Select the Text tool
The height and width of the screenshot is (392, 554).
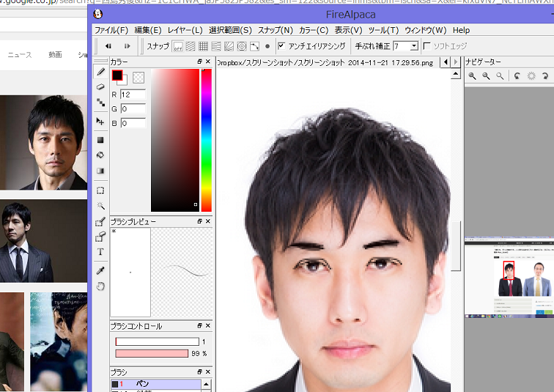click(100, 252)
